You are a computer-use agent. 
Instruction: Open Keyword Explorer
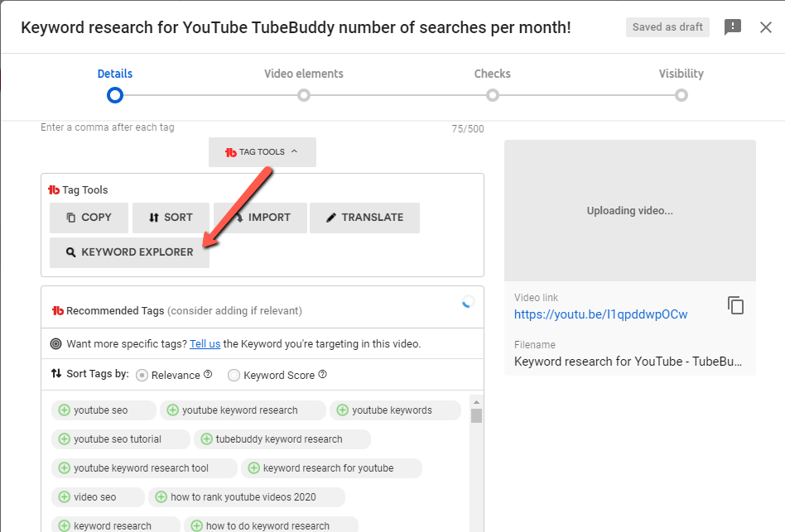tap(129, 252)
